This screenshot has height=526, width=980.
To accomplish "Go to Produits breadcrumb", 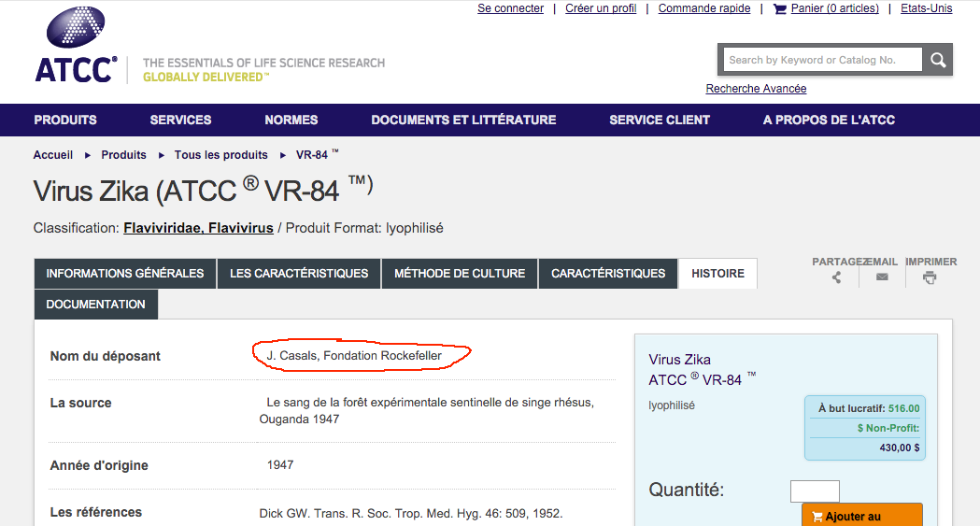I will tap(123, 155).
